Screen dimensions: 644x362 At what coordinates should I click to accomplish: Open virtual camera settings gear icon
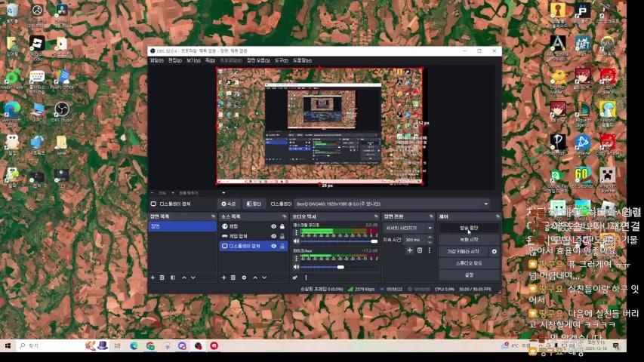pyautogui.click(x=495, y=251)
